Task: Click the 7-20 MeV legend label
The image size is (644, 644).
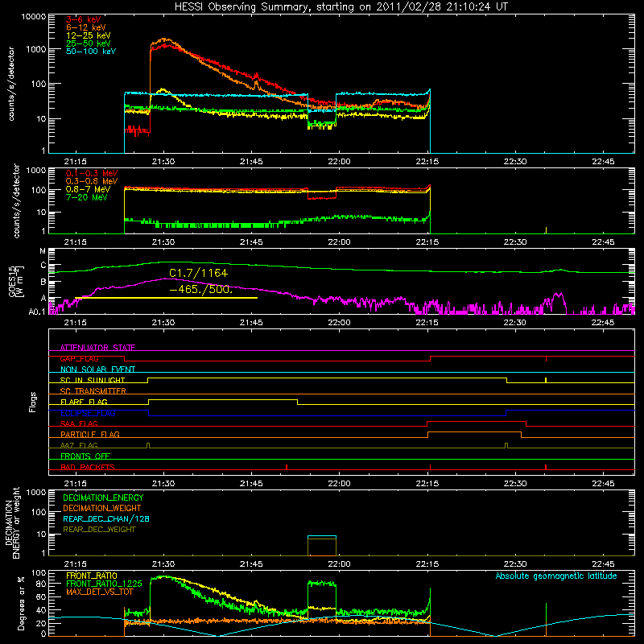Action: 87,197
